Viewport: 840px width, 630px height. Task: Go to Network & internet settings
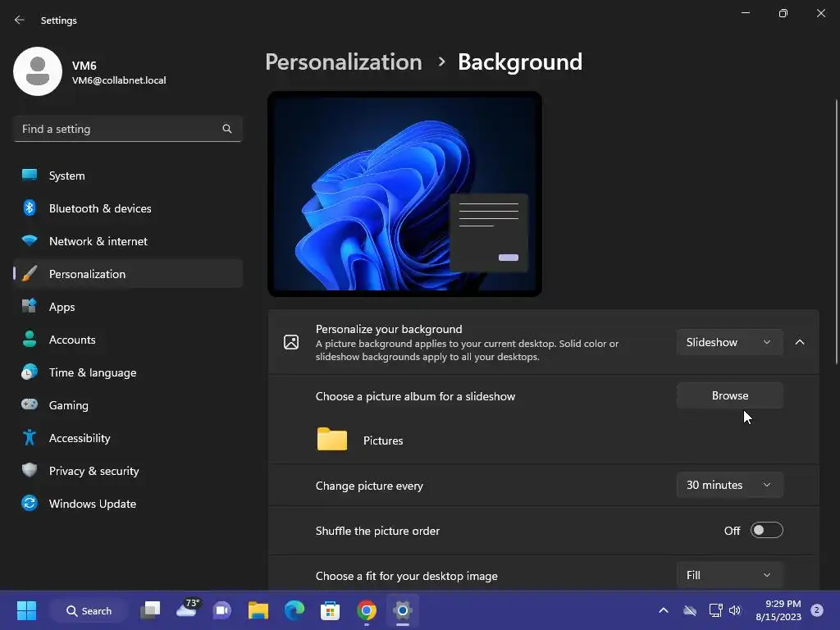coord(128,240)
